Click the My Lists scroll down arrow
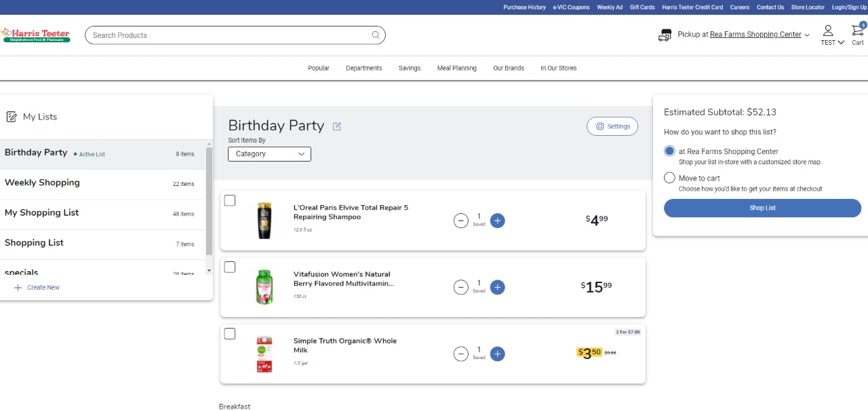The height and width of the screenshot is (410, 868). tap(209, 270)
